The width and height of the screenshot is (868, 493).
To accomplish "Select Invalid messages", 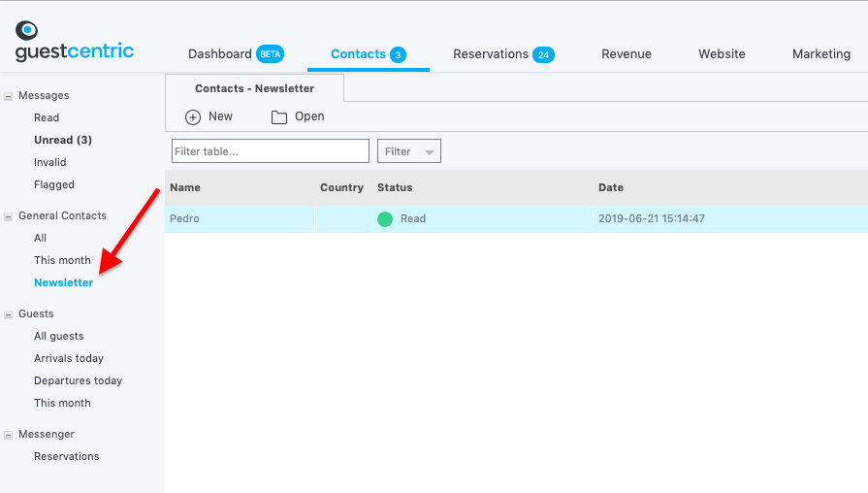I will tap(49, 162).
